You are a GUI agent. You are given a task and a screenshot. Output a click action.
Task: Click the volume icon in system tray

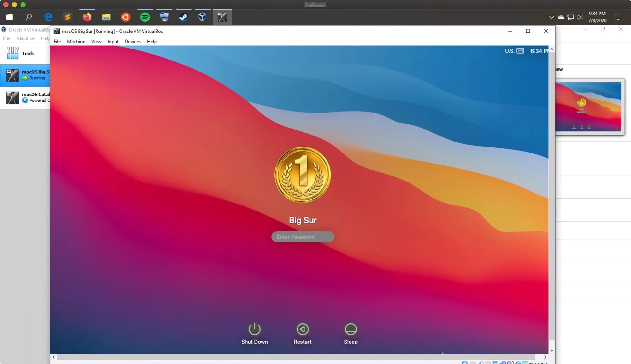tap(580, 17)
